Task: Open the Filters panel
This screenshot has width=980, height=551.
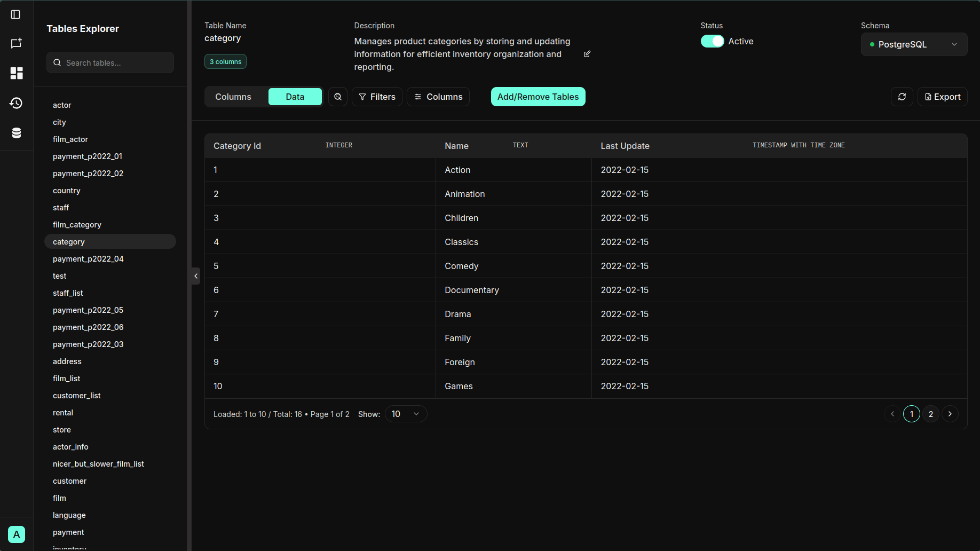Action: tap(377, 97)
